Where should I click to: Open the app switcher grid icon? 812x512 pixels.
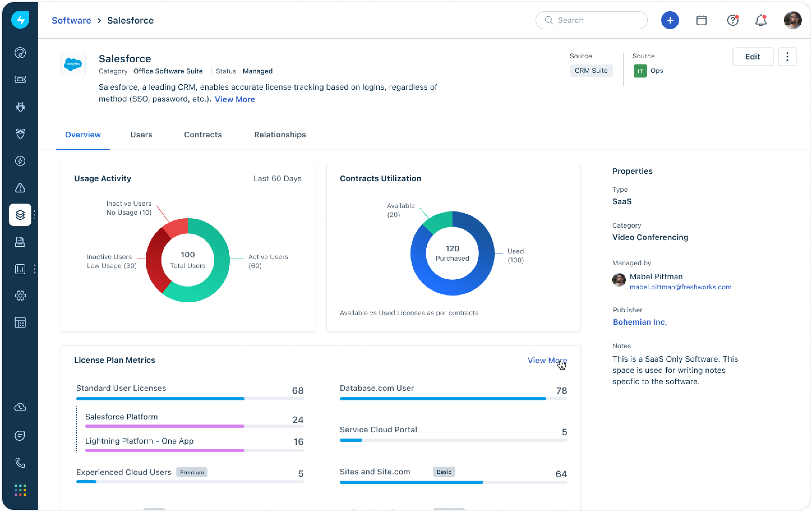[20, 490]
